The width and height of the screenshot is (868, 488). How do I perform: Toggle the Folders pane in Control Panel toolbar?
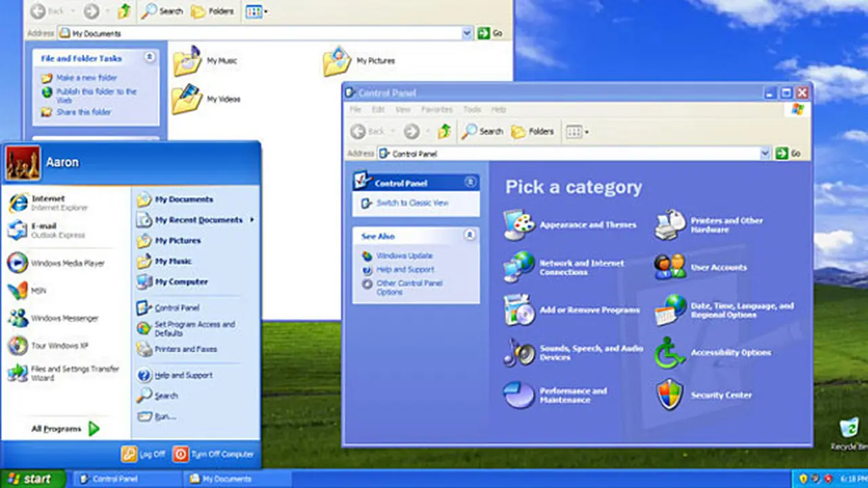pyautogui.click(x=533, y=131)
